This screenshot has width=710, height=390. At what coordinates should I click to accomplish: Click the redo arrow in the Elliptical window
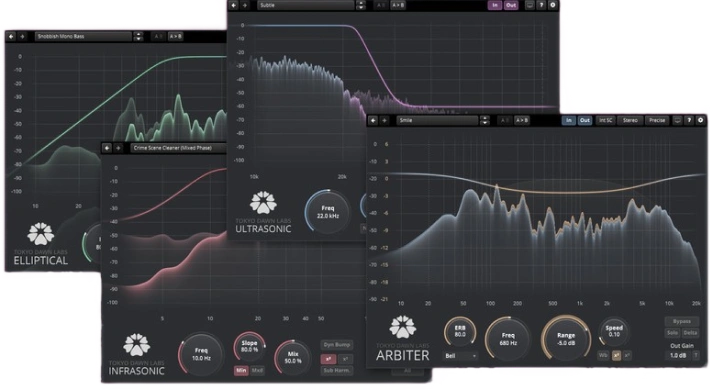click(22, 36)
